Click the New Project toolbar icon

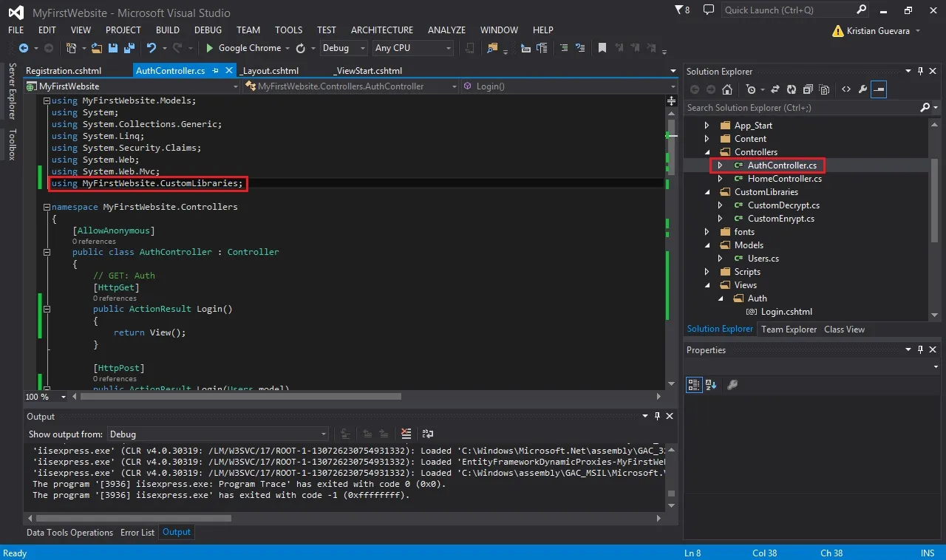click(x=71, y=48)
